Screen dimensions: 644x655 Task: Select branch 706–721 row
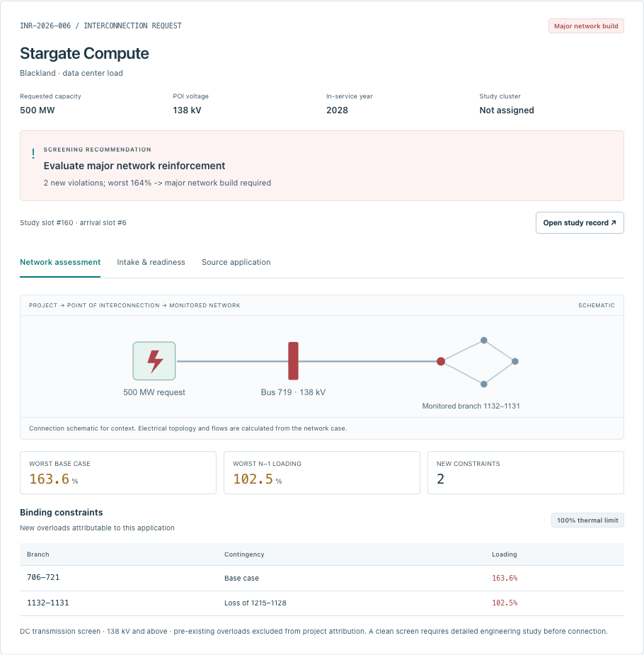click(322, 578)
